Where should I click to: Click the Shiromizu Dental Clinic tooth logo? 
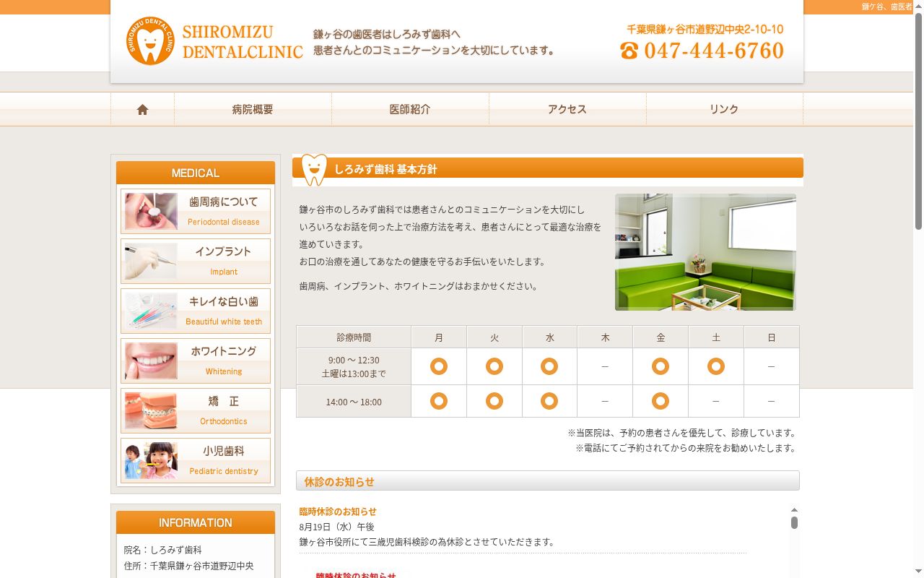pyautogui.click(x=150, y=41)
